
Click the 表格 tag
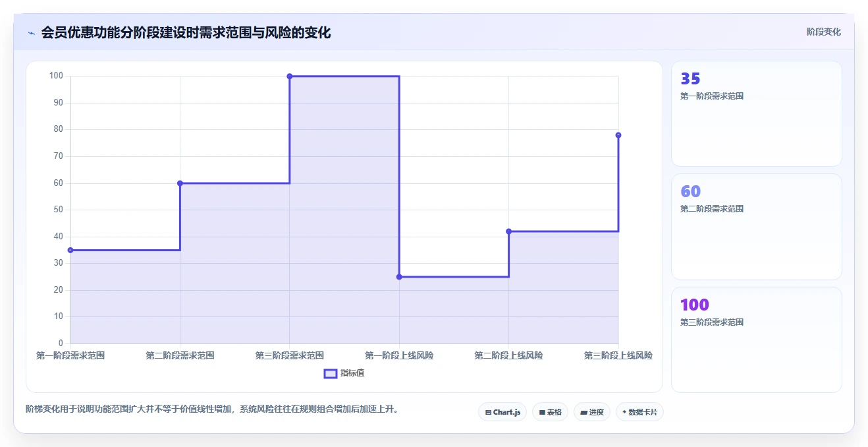coord(550,412)
